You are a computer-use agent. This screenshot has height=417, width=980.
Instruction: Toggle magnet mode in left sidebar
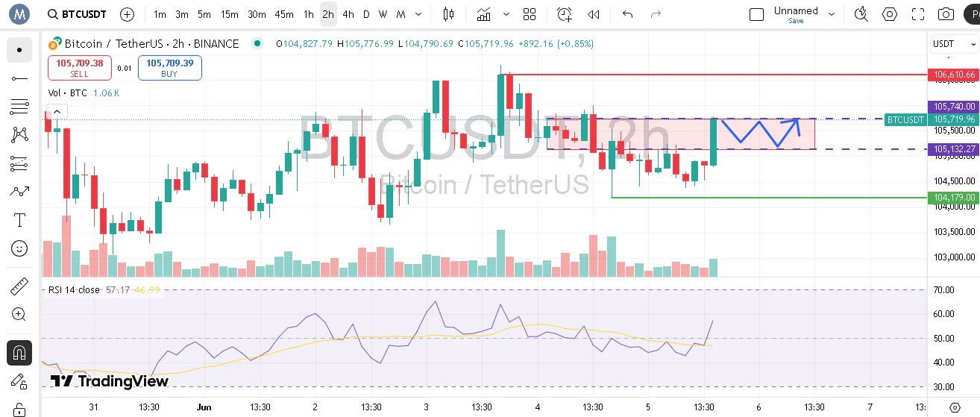click(x=19, y=353)
